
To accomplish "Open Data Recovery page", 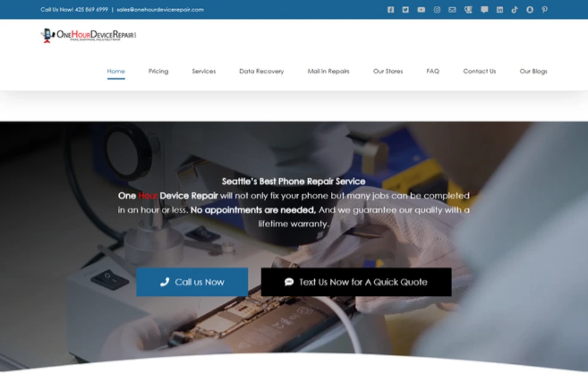I will pyautogui.click(x=261, y=71).
